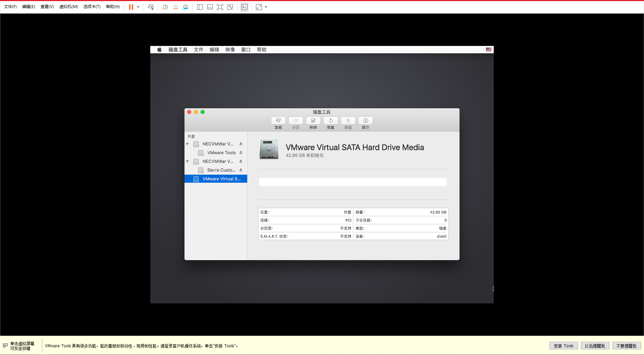Click the 简介 Info toolbar icon
This screenshot has height=355, width=644.
click(366, 121)
